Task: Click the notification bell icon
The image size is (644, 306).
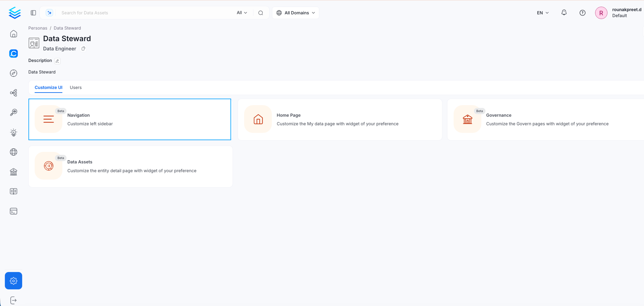Action: (564, 12)
